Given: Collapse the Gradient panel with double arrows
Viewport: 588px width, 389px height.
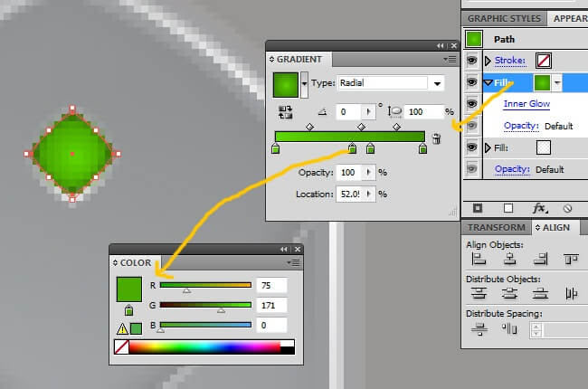Looking at the screenshot, I should pos(441,46).
